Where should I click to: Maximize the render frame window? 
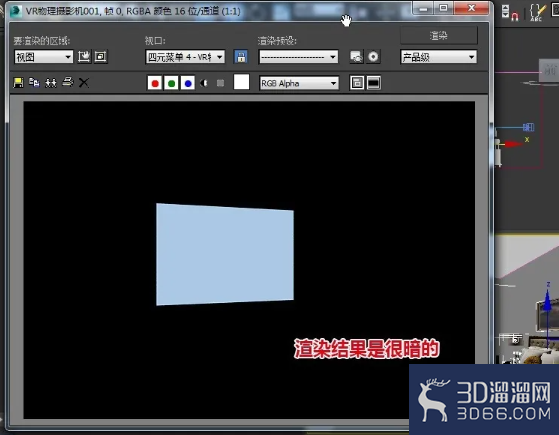click(x=443, y=8)
